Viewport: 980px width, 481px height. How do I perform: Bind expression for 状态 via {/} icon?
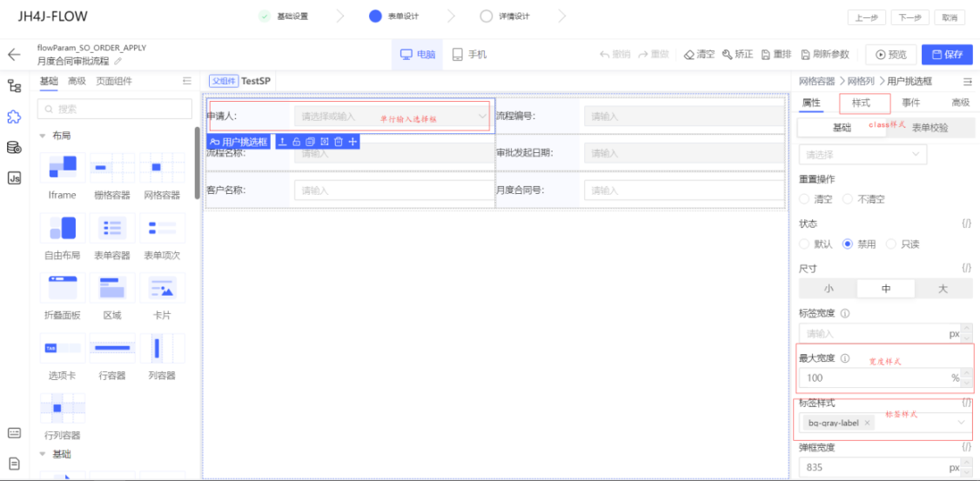(x=967, y=224)
